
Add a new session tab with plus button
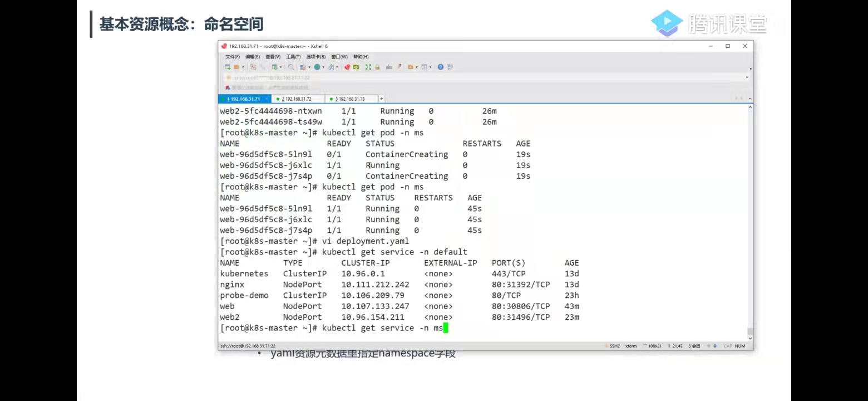[382, 99]
